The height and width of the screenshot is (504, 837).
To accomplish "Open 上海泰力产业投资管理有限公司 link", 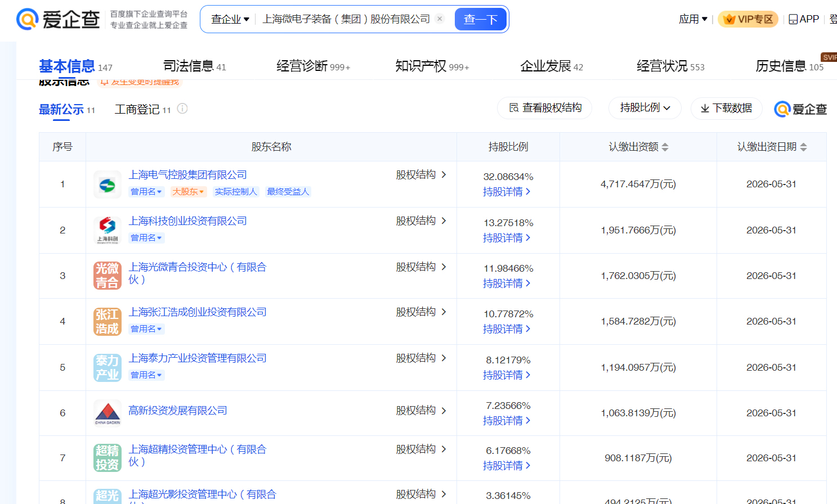I will point(198,358).
